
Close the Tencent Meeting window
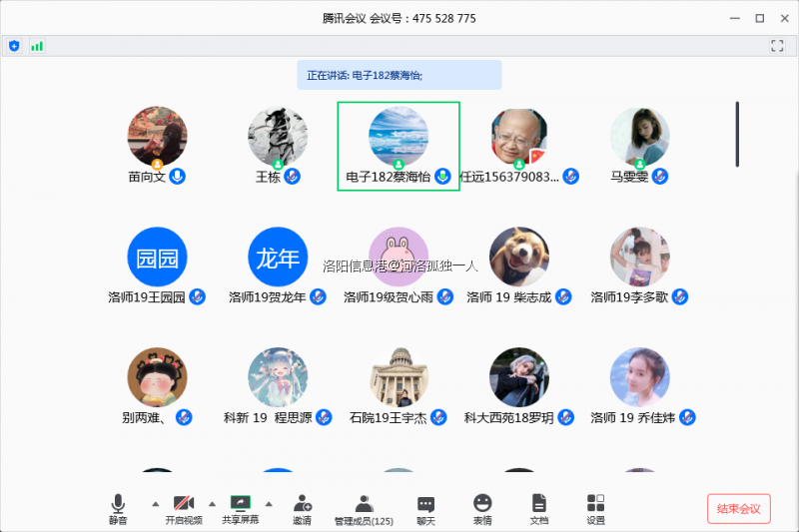pyautogui.click(x=785, y=18)
